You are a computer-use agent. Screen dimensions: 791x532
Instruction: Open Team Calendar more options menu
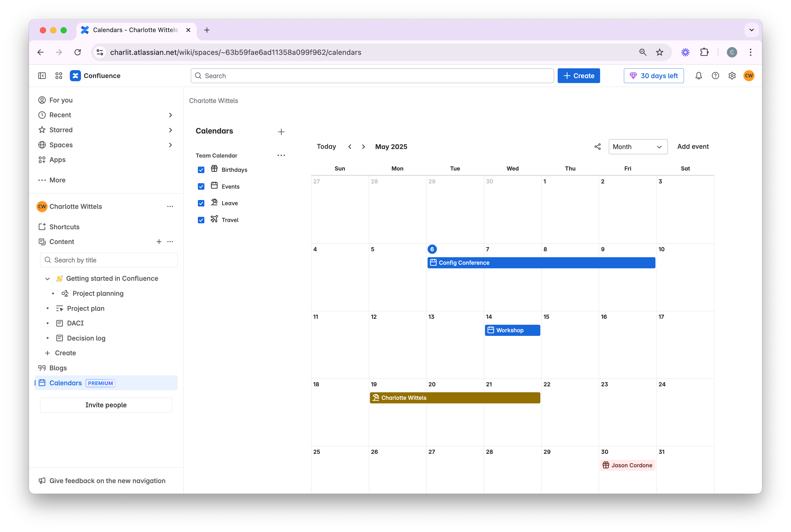click(x=281, y=156)
